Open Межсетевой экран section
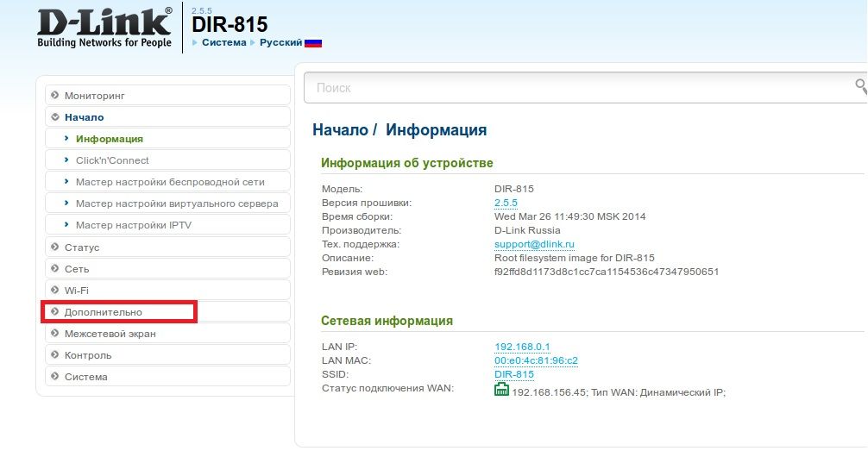 [x=110, y=334]
